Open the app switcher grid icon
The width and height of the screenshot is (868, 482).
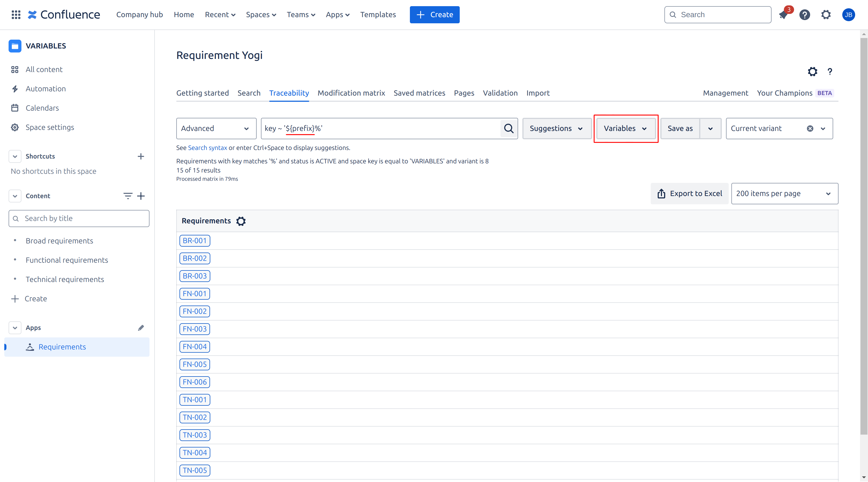coord(16,14)
